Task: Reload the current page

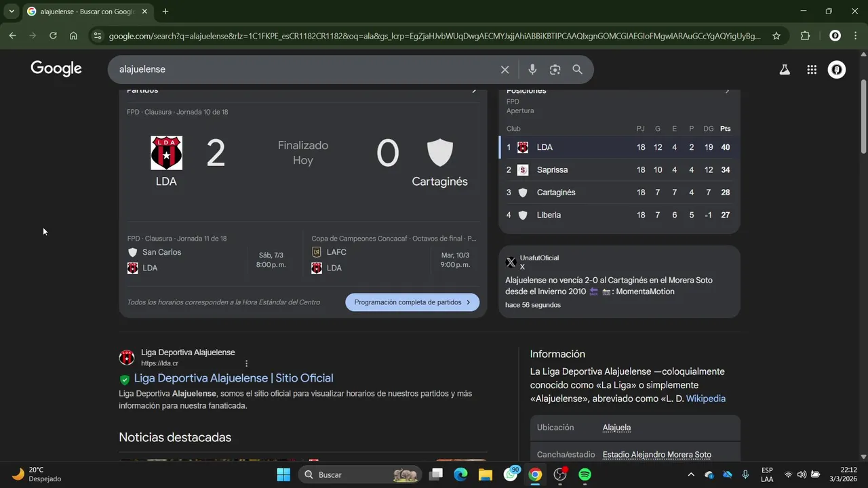Action: tap(53, 36)
